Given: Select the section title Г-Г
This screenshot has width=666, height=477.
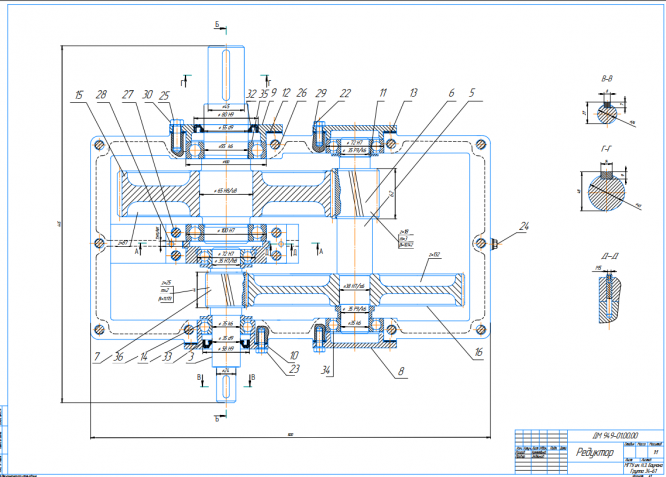Looking at the screenshot, I should click(607, 149).
